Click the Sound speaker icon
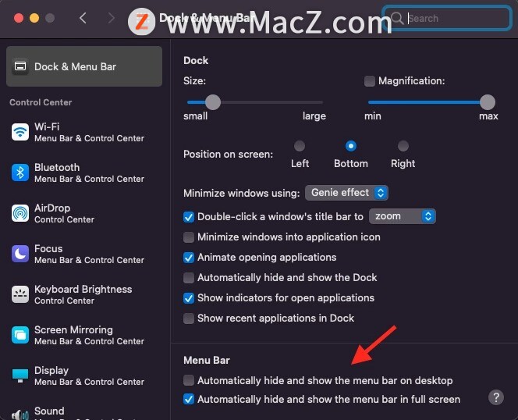This screenshot has width=518, height=420. [20, 415]
